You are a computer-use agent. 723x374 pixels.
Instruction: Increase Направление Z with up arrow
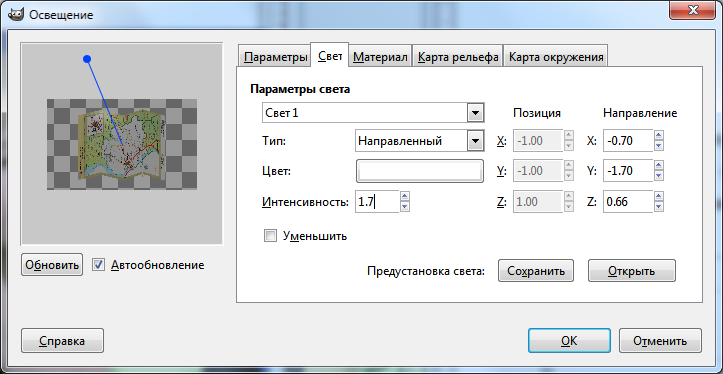659,196
